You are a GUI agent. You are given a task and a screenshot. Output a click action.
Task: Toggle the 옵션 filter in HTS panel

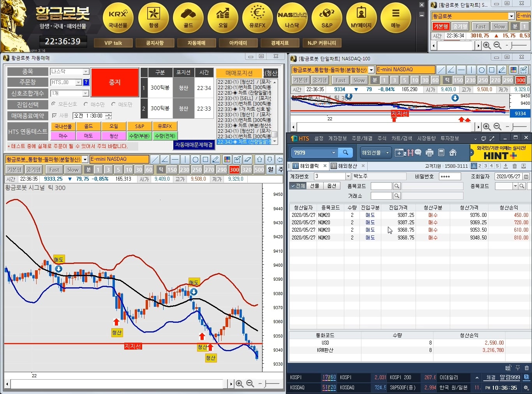(332, 186)
